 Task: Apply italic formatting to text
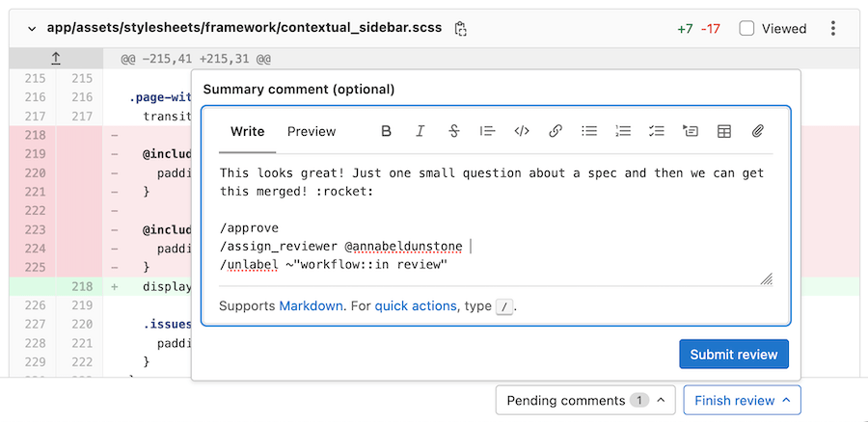tap(420, 131)
